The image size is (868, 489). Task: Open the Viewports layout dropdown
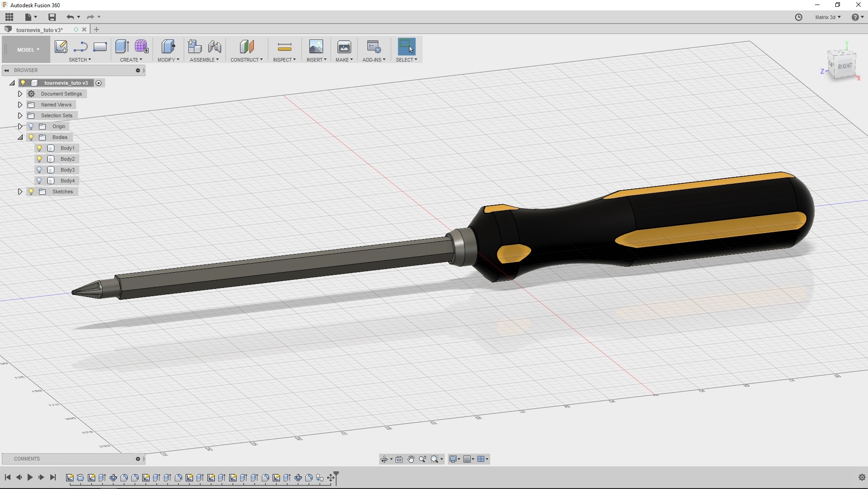click(x=483, y=459)
